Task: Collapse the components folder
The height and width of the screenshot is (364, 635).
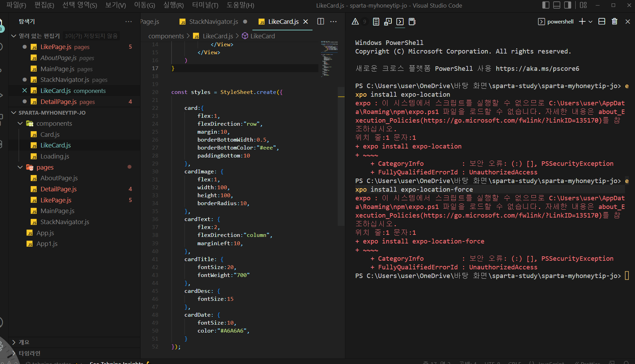Action: pyautogui.click(x=20, y=123)
